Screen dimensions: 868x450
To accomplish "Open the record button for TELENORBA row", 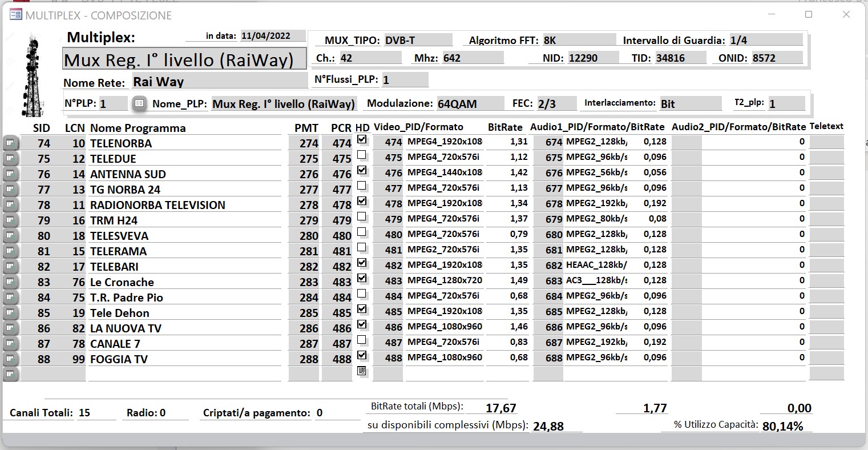I will (x=11, y=143).
